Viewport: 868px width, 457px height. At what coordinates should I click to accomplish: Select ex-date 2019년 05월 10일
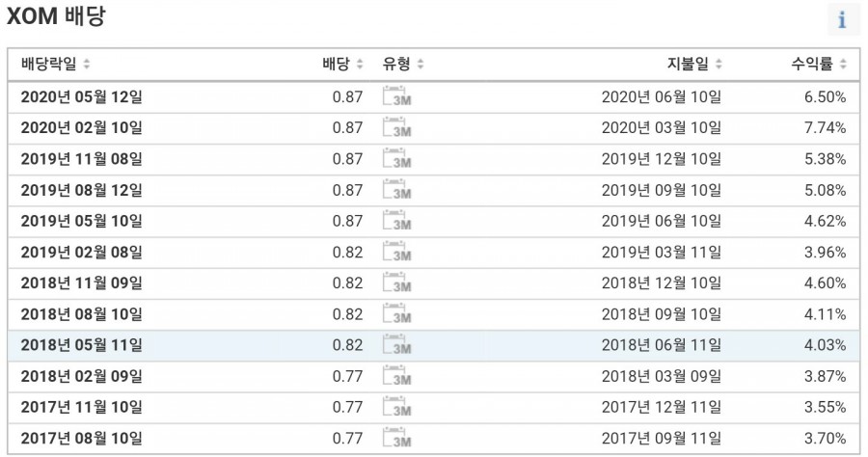tap(82, 221)
